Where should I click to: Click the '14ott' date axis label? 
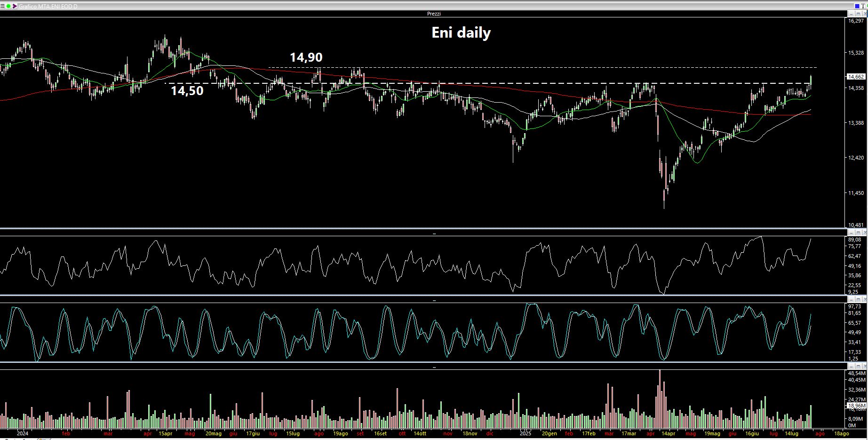click(420, 433)
